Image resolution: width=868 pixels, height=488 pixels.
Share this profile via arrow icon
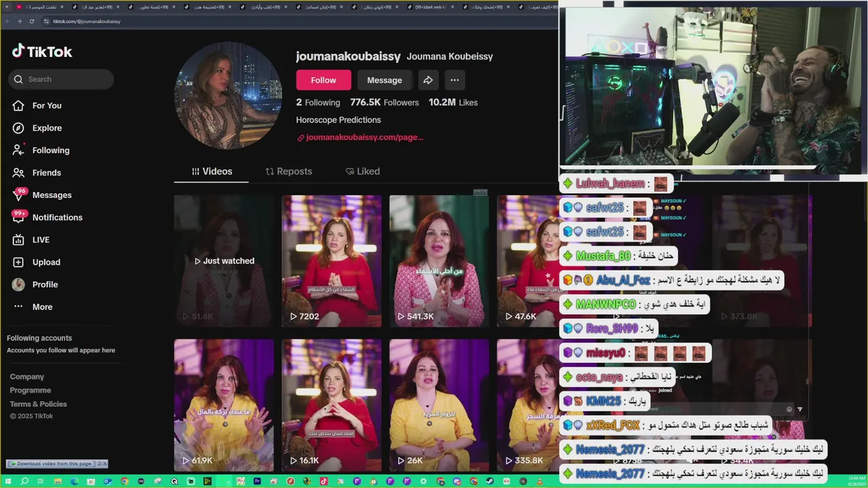(x=428, y=80)
